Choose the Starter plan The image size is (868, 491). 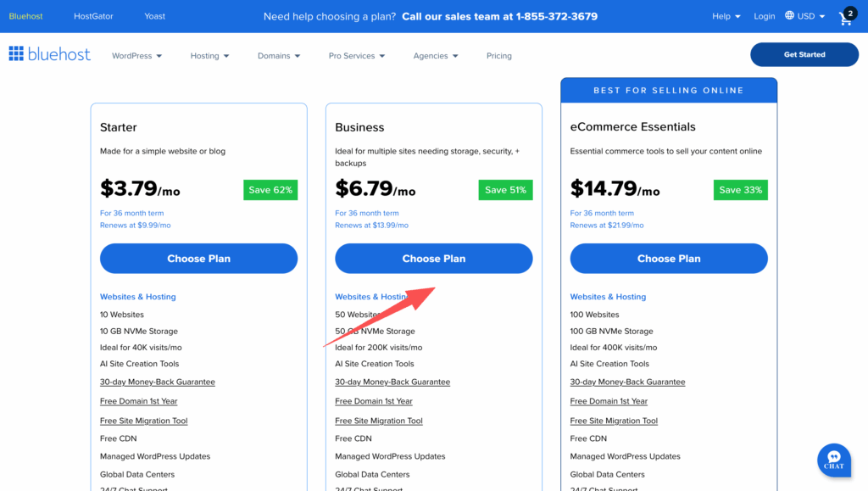pos(198,259)
